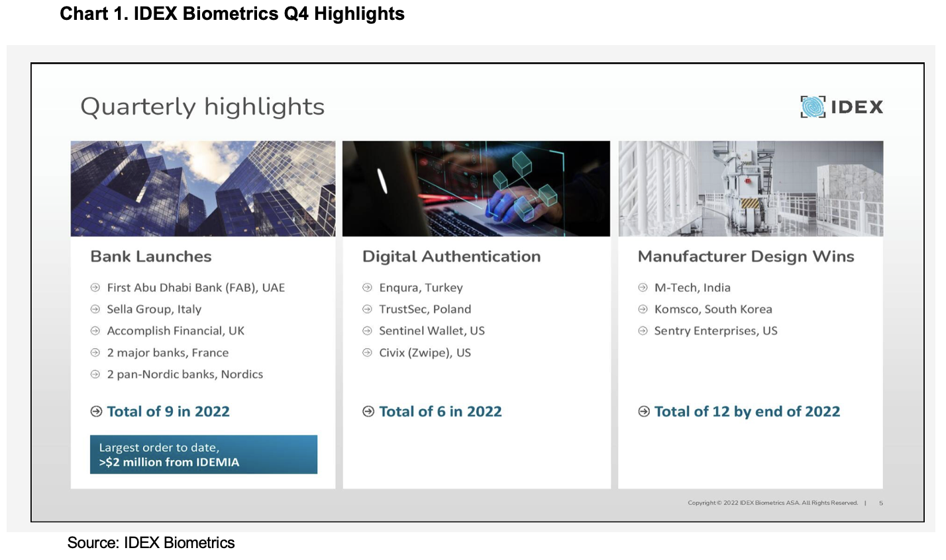Click the Largest order to date IDEMIA banner

(x=203, y=455)
